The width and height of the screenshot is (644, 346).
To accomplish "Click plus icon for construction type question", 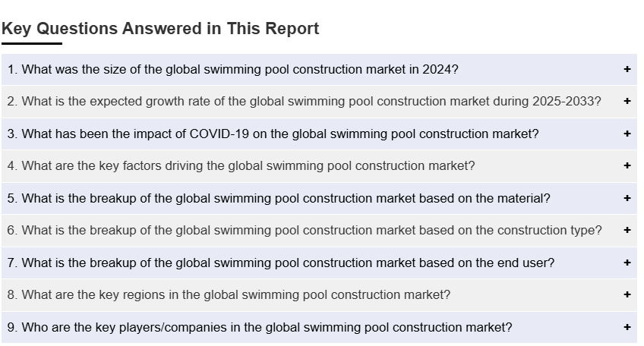I will tap(627, 230).
